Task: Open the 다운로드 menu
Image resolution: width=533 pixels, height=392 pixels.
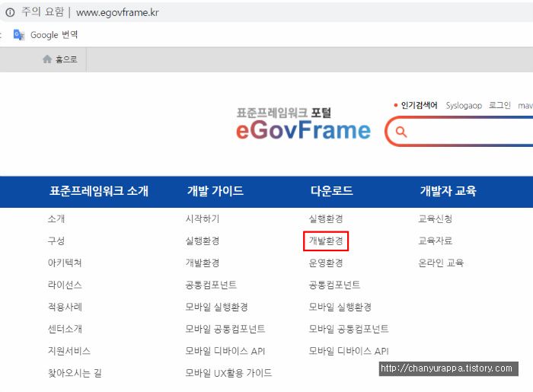Action: coord(332,191)
